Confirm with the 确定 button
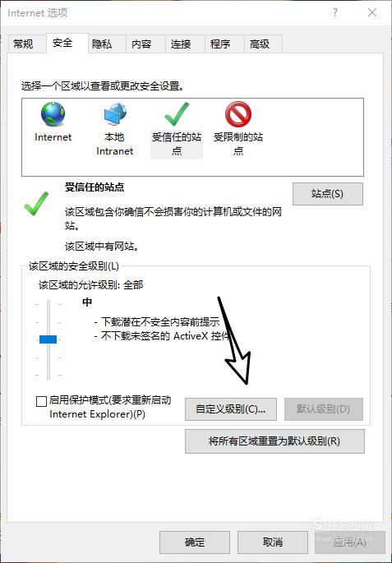This screenshot has width=392, height=563. click(x=195, y=542)
